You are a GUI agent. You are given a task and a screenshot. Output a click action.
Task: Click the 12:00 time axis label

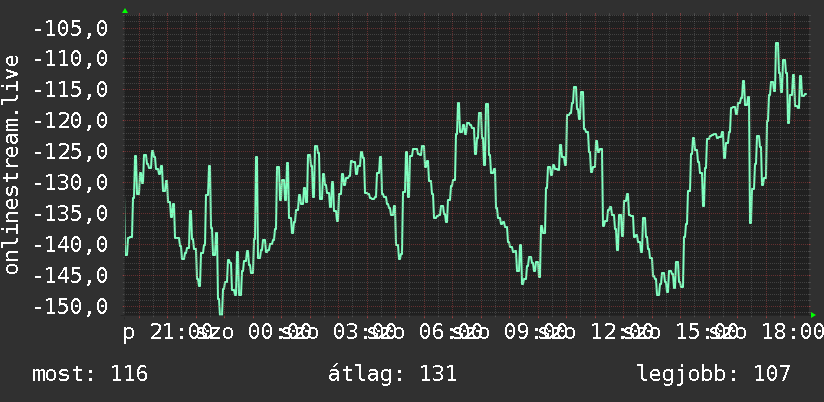(x=621, y=333)
